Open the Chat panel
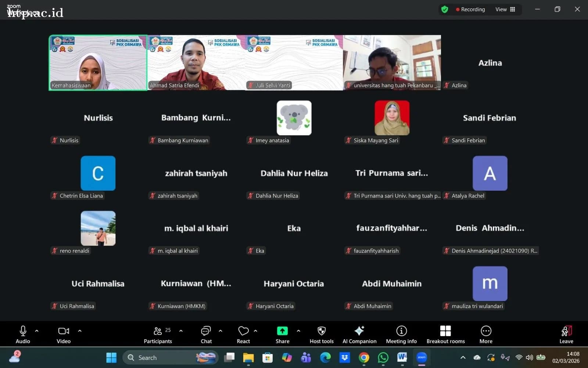588x368 pixels. (206, 335)
